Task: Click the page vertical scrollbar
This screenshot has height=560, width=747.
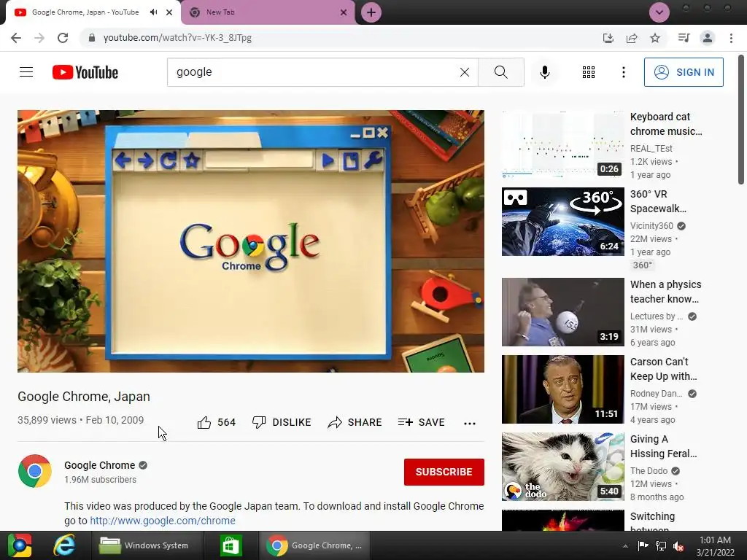Action: pyautogui.click(x=741, y=119)
